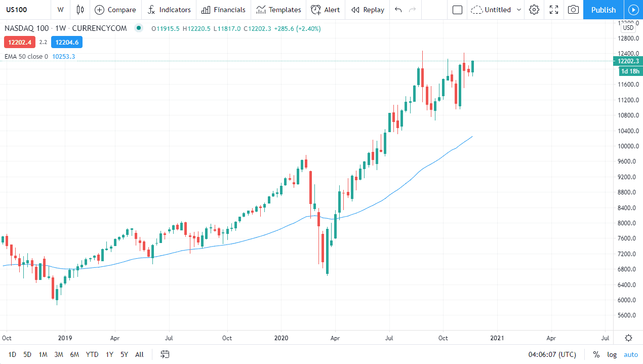Screen dimensions: 643x364
Task: Create a price Alert
Action: coord(325,10)
